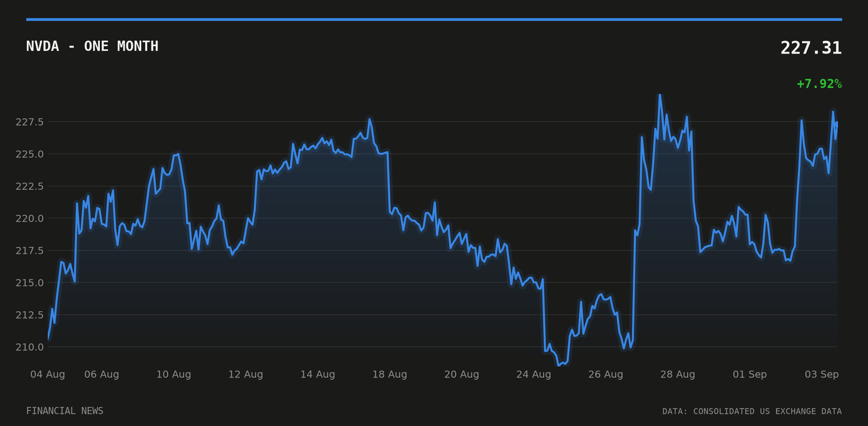Viewport: 868px width, 426px height.
Task: Click the chart title "NVDA - ONE MONTH"
Action: tap(92, 46)
